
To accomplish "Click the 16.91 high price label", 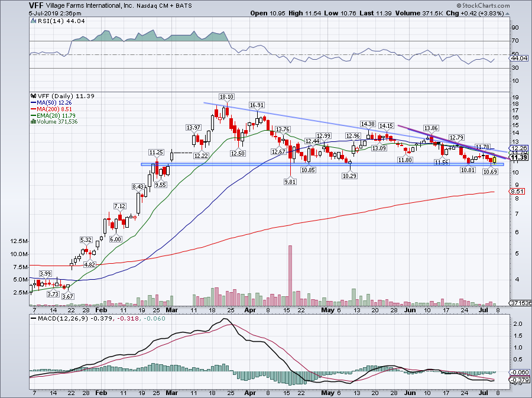I will tap(257, 105).
